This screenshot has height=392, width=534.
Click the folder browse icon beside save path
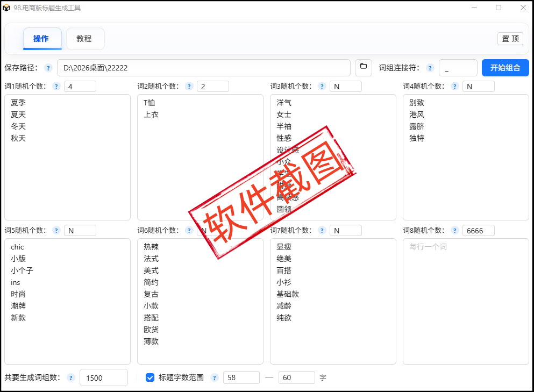[364, 68]
